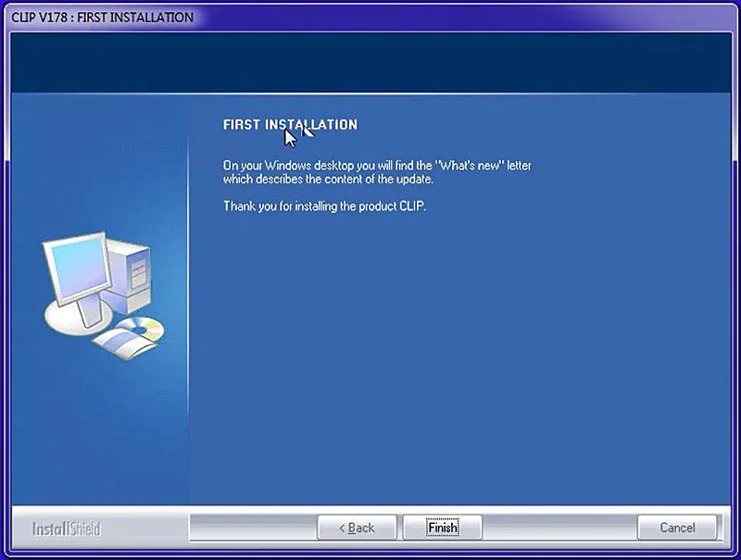Click the bold "FIRST INSTALLATION" heading
The height and width of the screenshot is (560, 741).
tap(290, 125)
